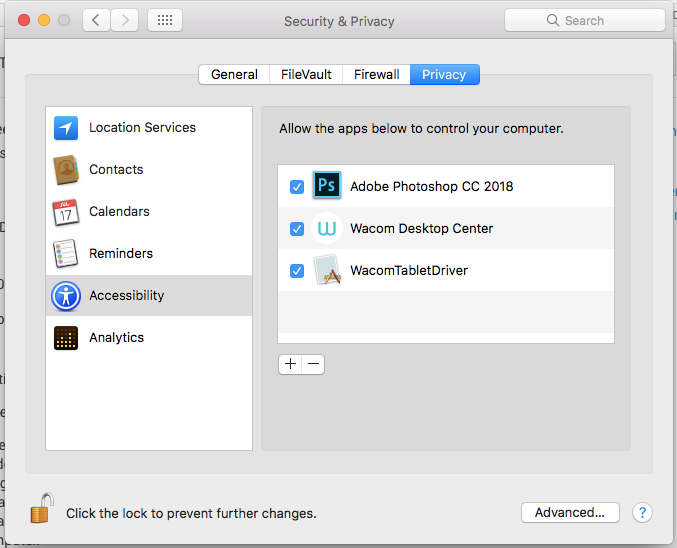The image size is (677, 548).
Task: Click the minus button to remove app
Action: coord(314,364)
